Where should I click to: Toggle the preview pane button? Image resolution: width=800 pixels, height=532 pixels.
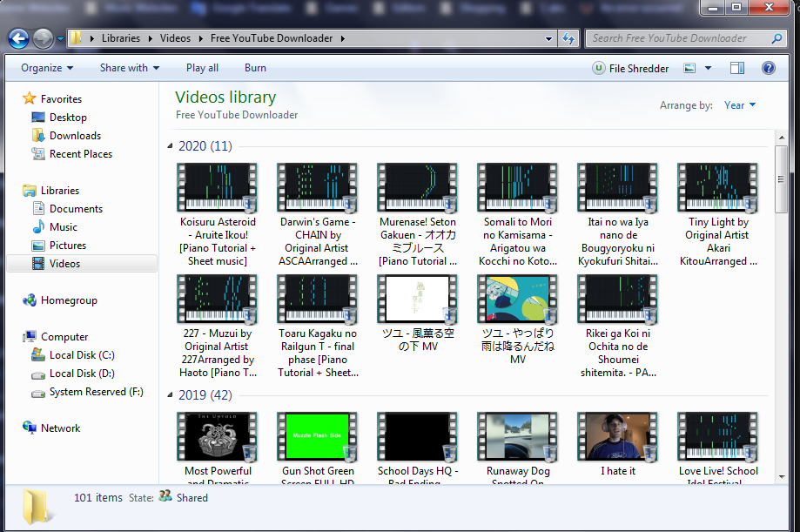pos(737,68)
